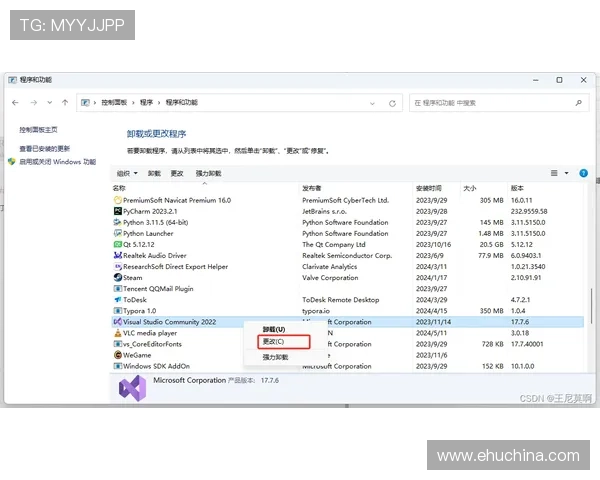Focus the search programs input box
This screenshot has width=600, height=480.
(499, 103)
